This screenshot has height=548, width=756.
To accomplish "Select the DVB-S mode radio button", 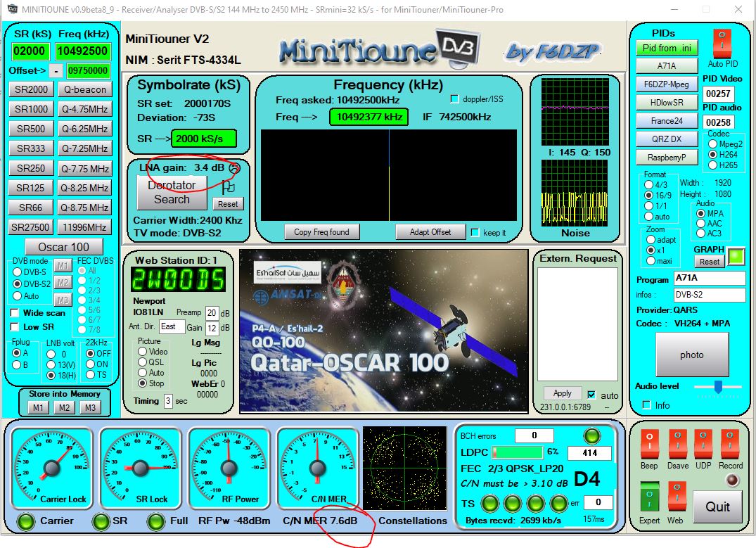I will coord(18,272).
